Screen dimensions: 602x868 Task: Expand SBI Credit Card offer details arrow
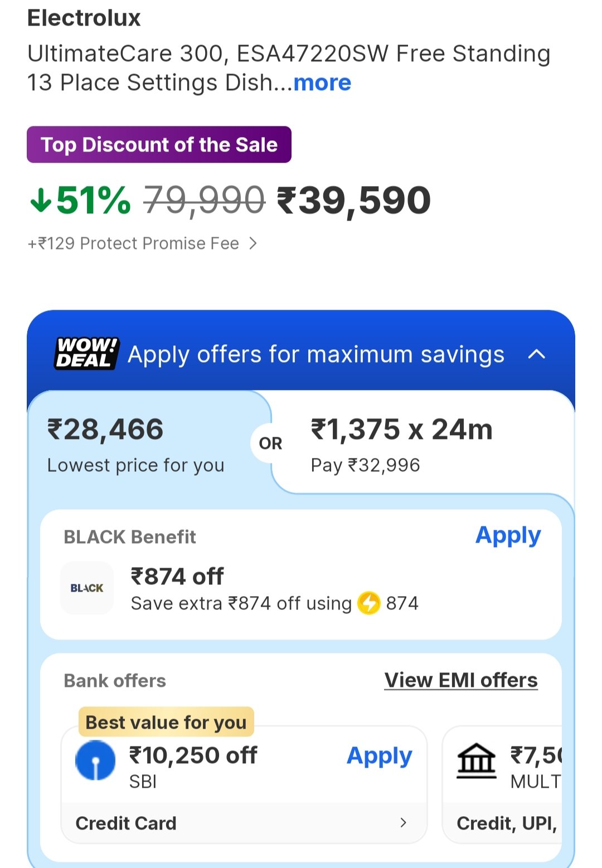[404, 822]
